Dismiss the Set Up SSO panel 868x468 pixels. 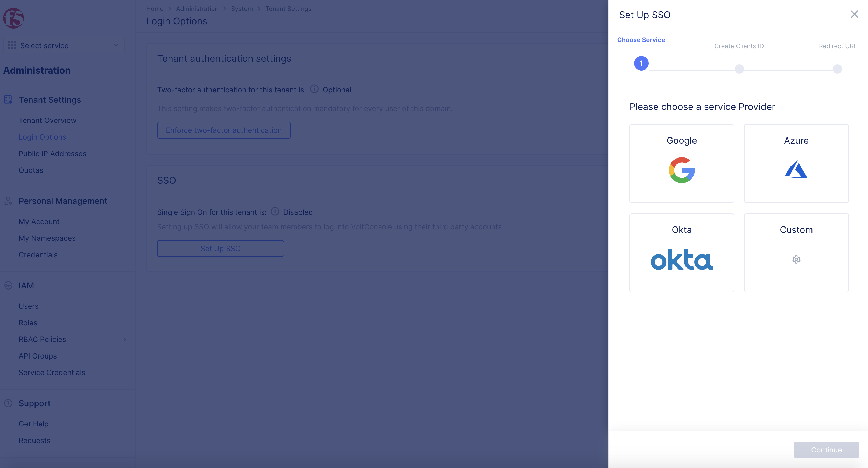tap(855, 14)
